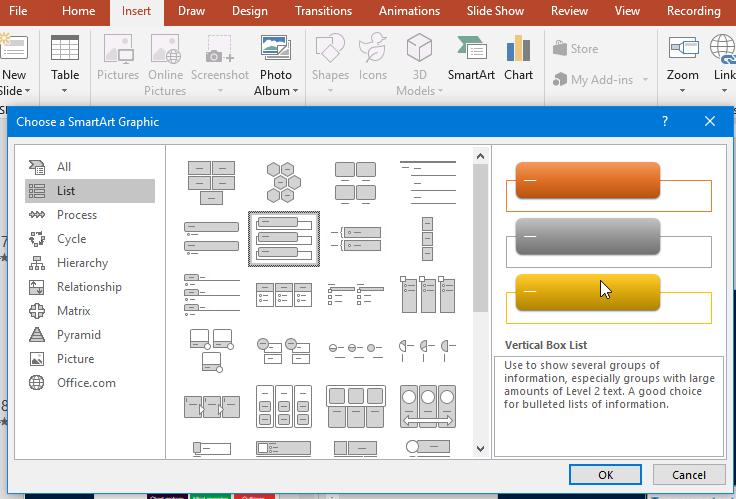Pick the hexagon cluster layout thumbnail
This screenshot has height=499, width=736.
tap(284, 183)
